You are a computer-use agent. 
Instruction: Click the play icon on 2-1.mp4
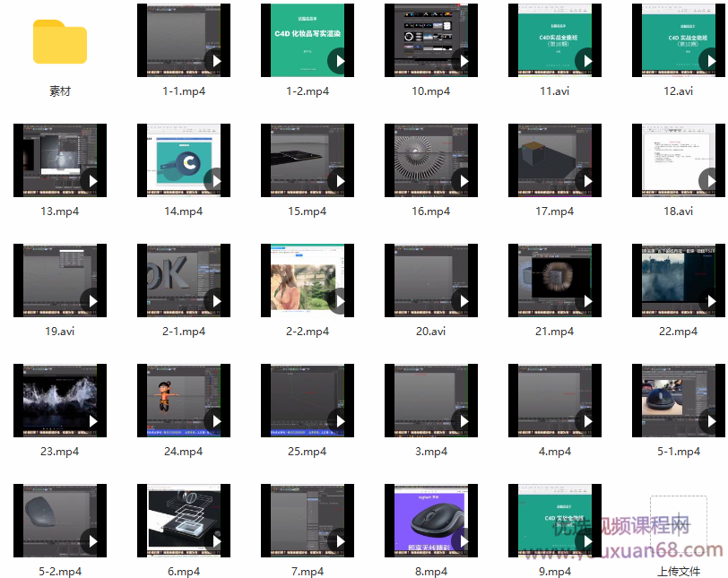(215, 301)
